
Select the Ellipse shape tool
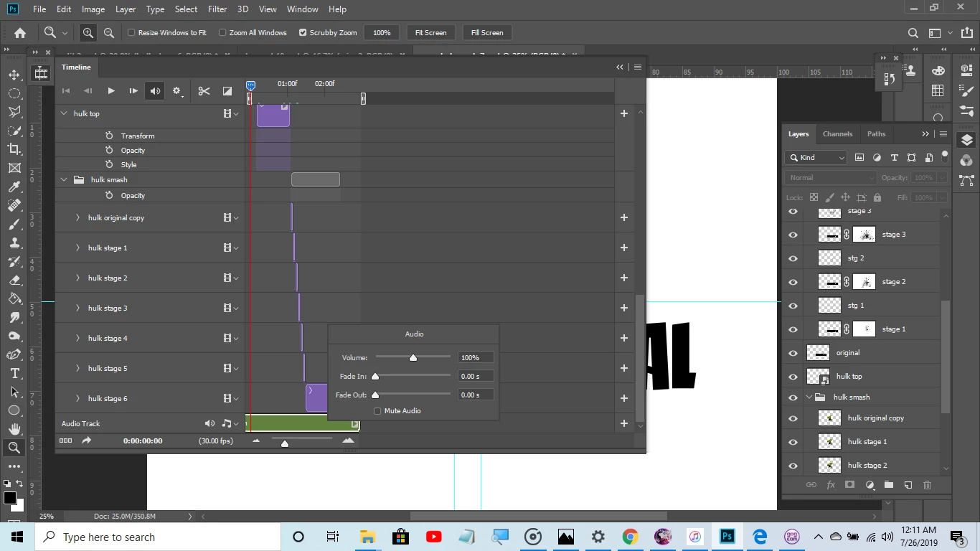click(x=14, y=410)
